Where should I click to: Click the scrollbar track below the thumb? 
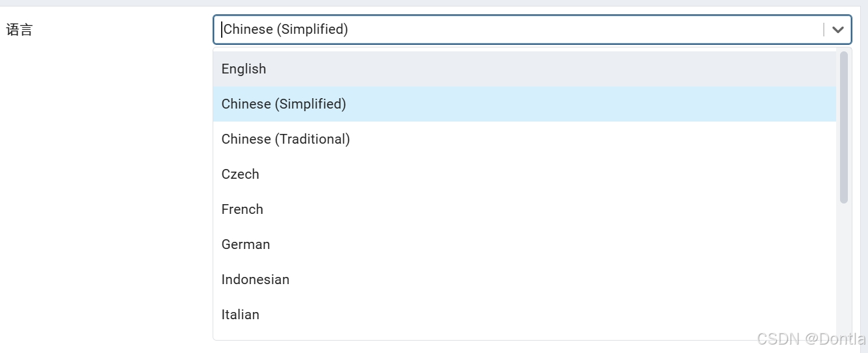point(843,273)
